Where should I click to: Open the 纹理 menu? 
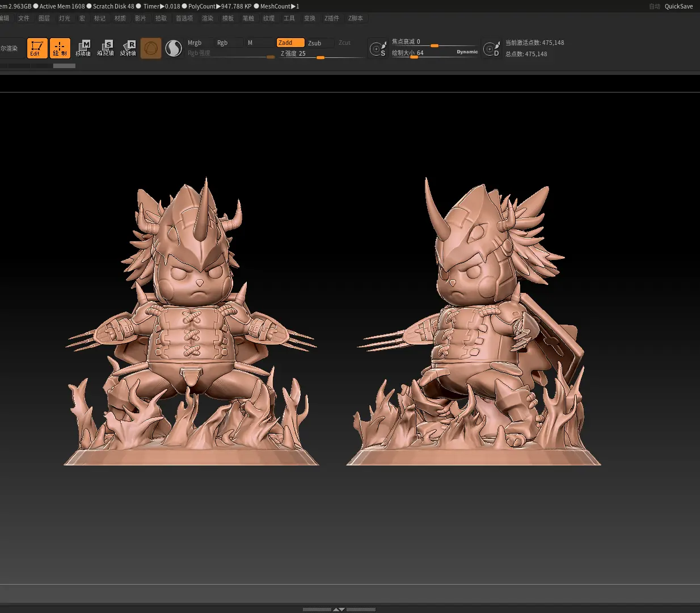click(269, 18)
